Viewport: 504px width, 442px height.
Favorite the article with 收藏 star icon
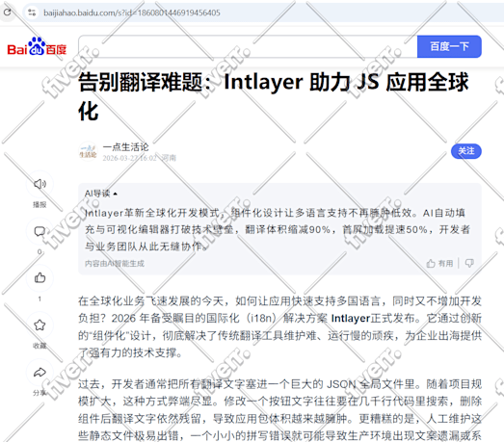click(x=40, y=325)
